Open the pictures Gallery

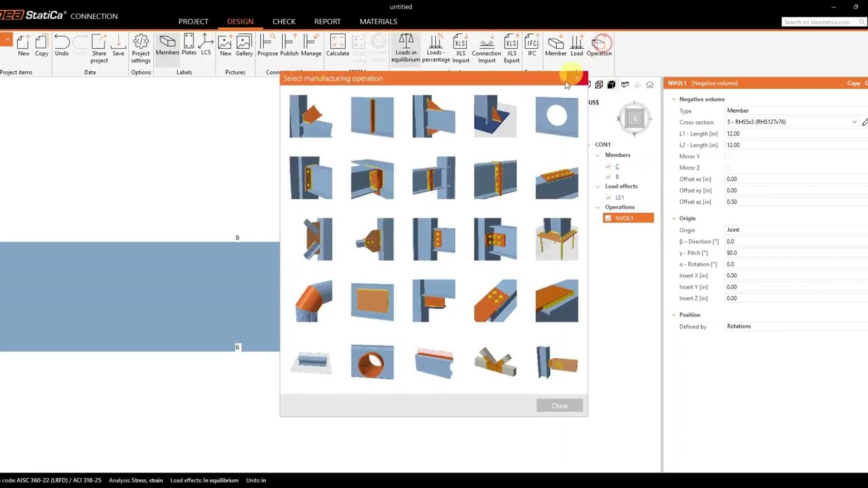(243, 46)
